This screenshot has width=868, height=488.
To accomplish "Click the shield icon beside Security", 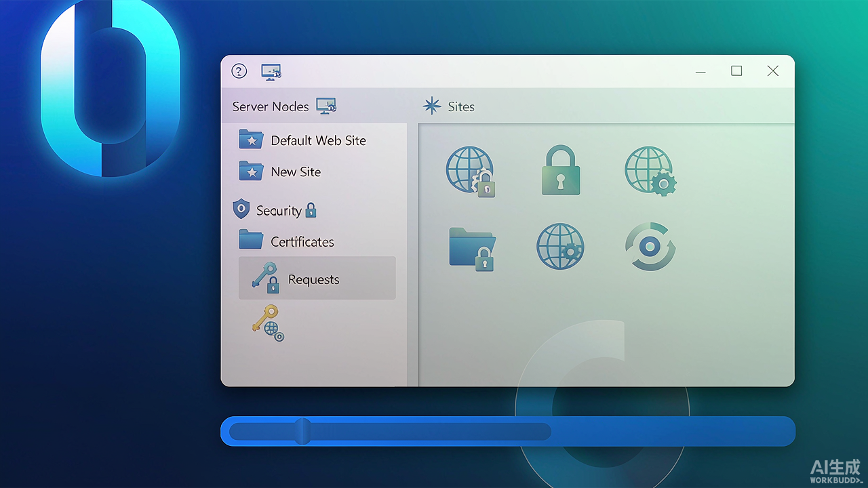I will coord(241,209).
